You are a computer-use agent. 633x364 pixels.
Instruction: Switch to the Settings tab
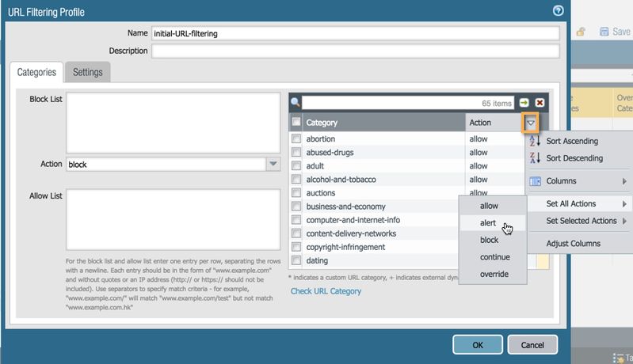tap(88, 72)
